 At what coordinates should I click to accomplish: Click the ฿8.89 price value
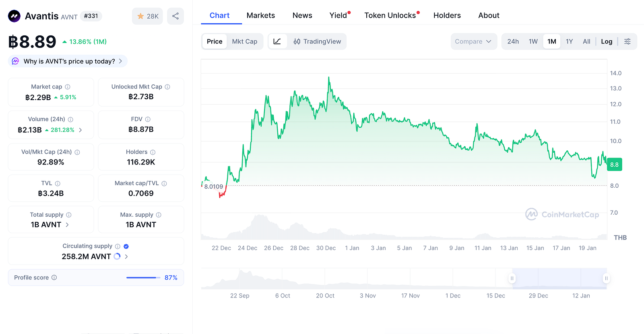[32, 42]
